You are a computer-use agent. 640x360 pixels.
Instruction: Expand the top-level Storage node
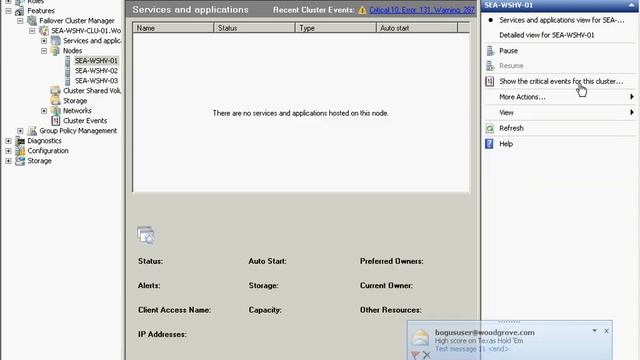8,161
